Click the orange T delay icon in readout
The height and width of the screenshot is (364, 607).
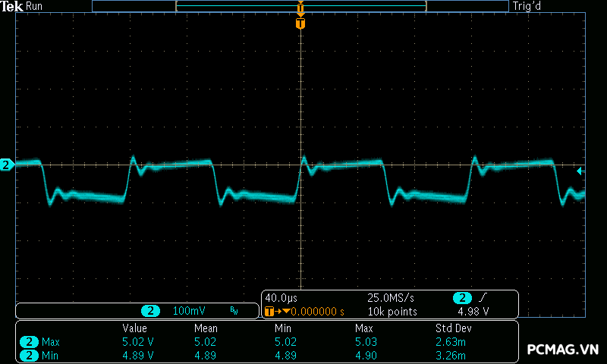271,312
